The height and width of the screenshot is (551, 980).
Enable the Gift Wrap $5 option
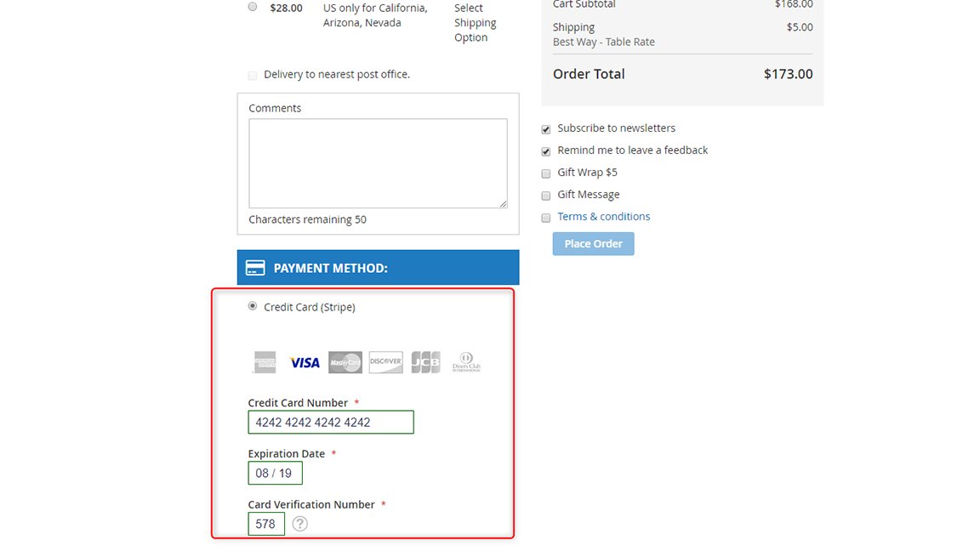(x=545, y=173)
